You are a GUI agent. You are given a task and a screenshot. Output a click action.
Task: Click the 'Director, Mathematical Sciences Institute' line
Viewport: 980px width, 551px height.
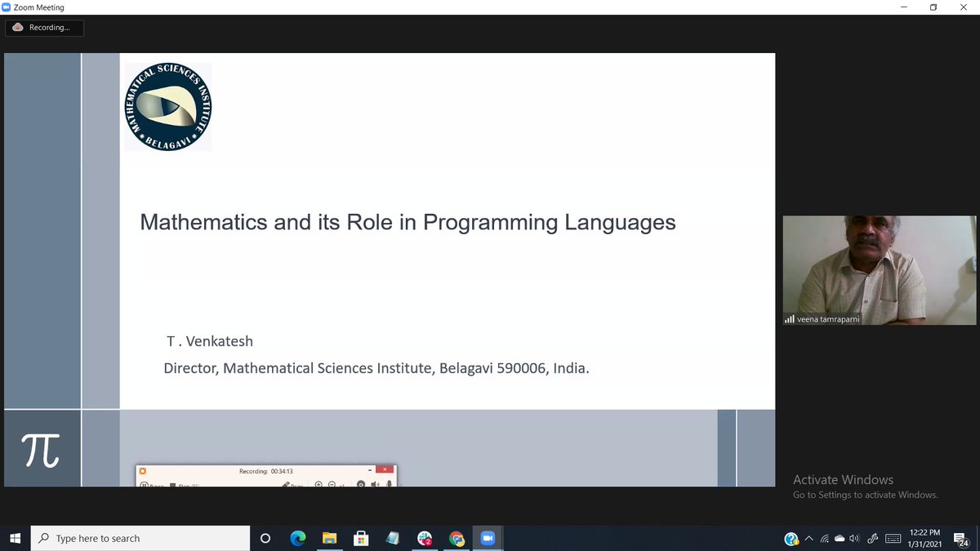click(376, 368)
